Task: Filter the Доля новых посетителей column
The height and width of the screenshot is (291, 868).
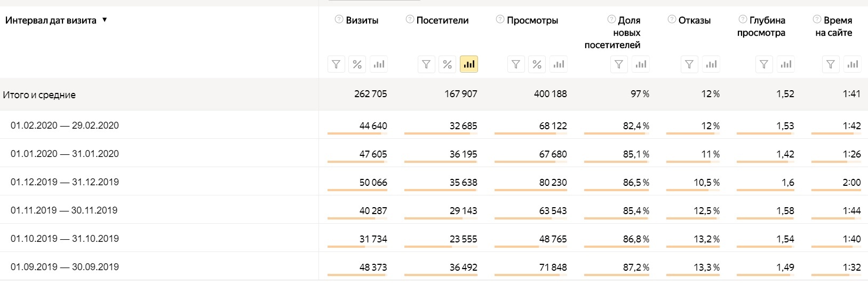Action: (x=619, y=65)
